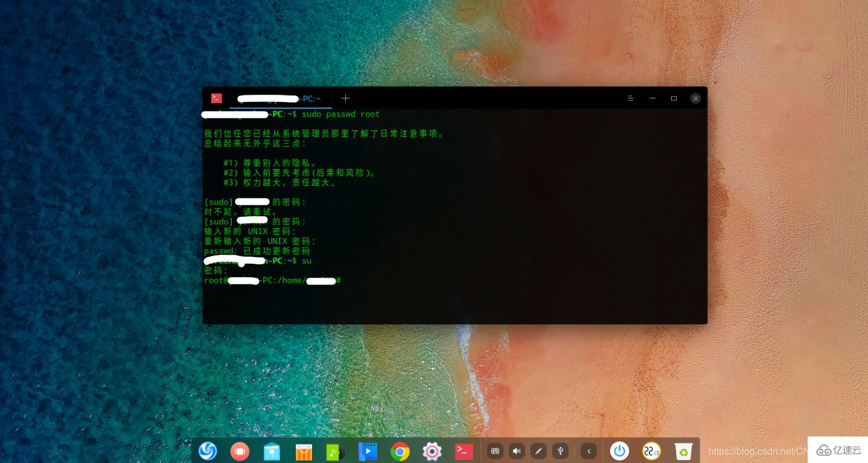Viewport: 868px width, 463px height.
Task: Open the screen recorder dock icon
Action: 240,451
